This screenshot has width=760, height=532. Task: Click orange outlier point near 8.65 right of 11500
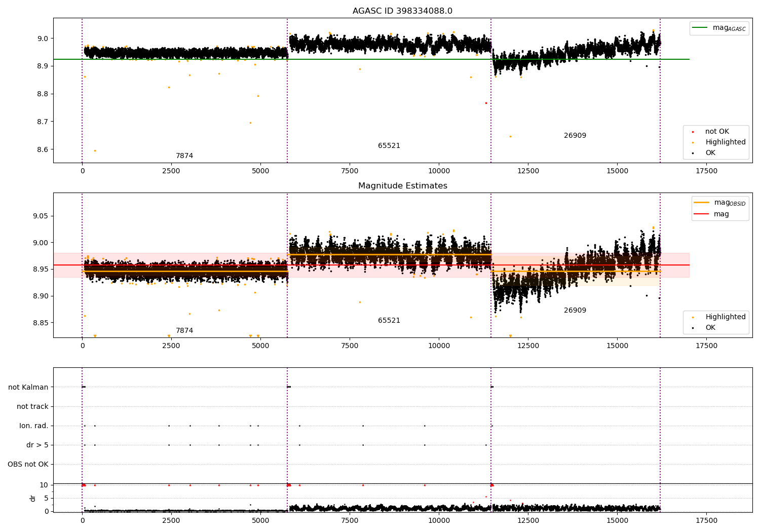click(510, 136)
